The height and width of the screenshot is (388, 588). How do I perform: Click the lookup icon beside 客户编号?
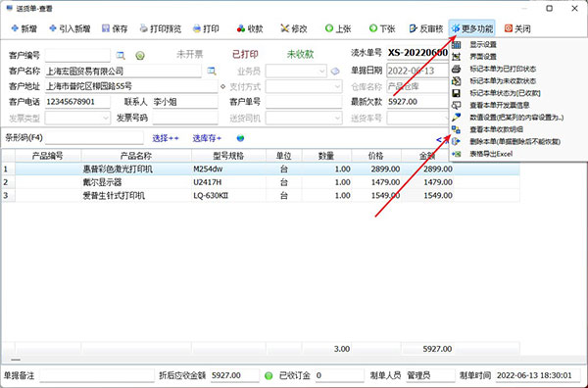(121, 56)
